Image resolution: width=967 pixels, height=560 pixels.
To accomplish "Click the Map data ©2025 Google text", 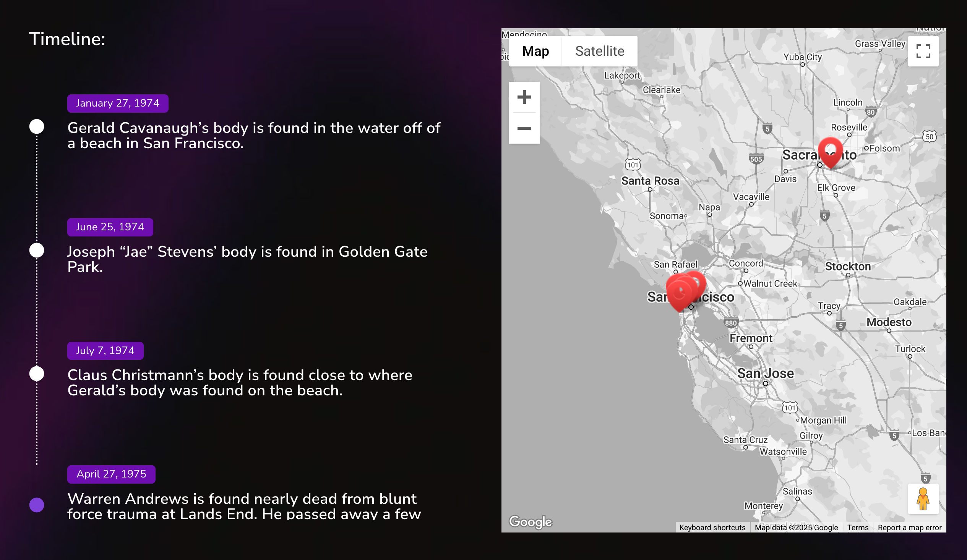I will (x=796, y=528).
